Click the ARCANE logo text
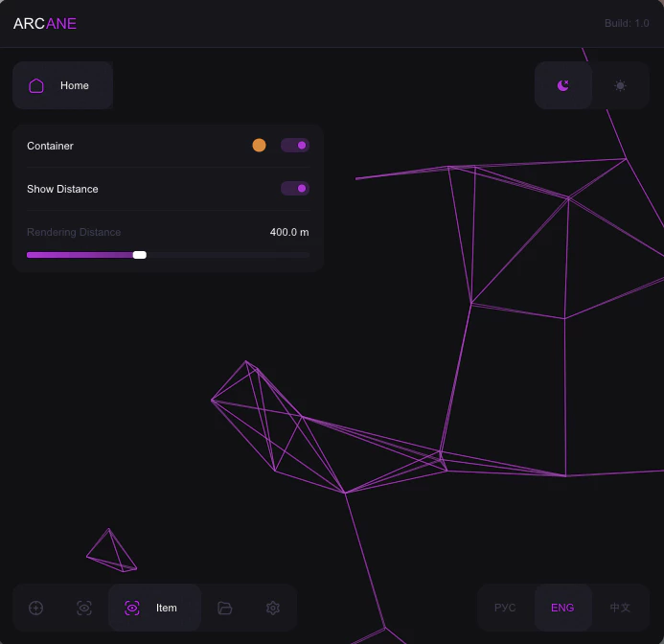The image size is (664, 644). coord(45,24)
